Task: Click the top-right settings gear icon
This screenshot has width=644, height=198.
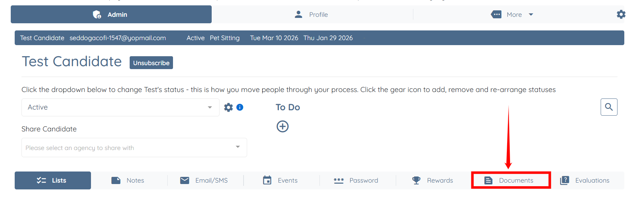Action: (621, 14)
